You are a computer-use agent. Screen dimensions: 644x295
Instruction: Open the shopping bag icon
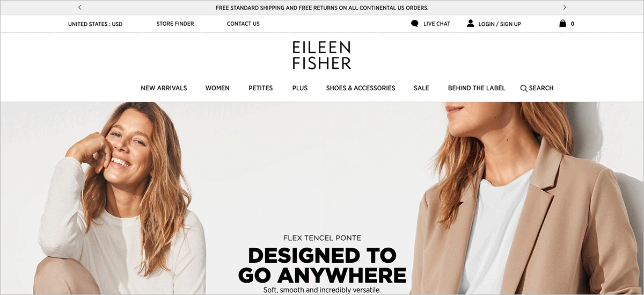562,24
